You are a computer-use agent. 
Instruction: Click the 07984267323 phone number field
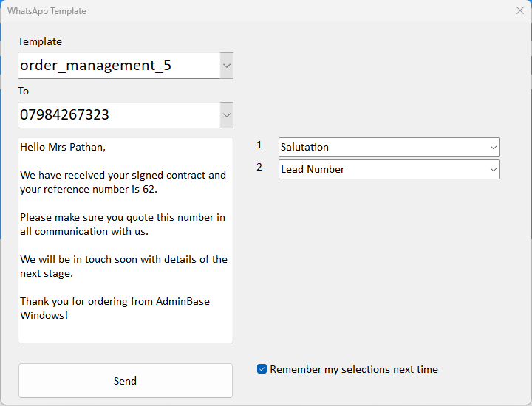tap(118, 115)
